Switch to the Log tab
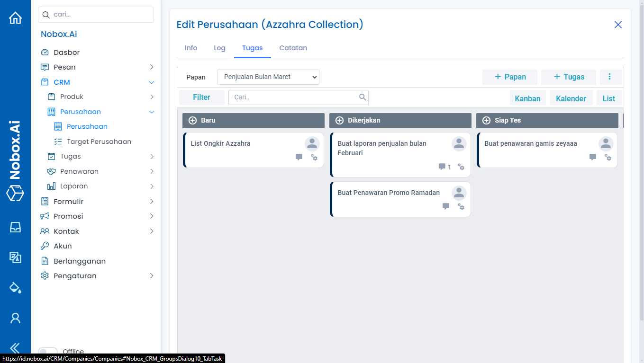Image resolution: width=644 pixels, height=363 pixels. (219, 48)
